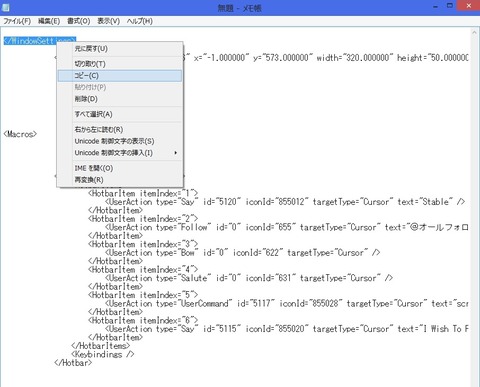Click the scrollbar up arrow
Image resolution: width=480 pixels, height=387 pixels.
(474, 32)
